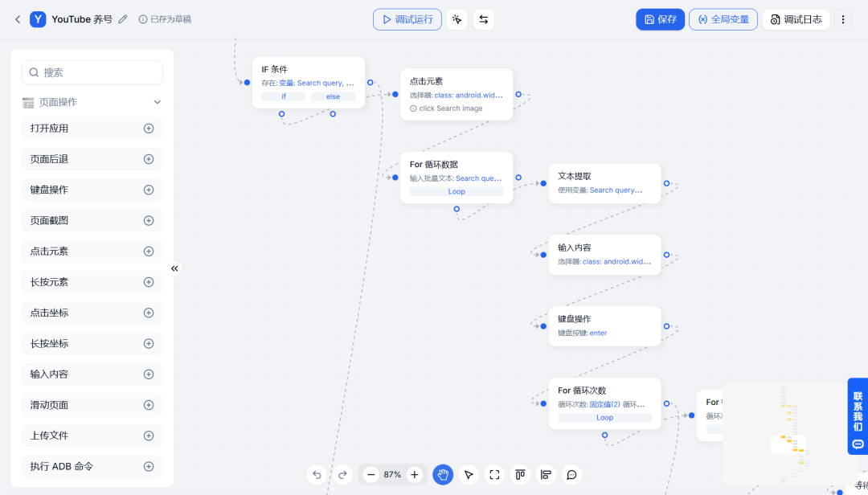Select the 输入内容 canvas node
Viewport: 868px width, 495px height.
[604, 255]
